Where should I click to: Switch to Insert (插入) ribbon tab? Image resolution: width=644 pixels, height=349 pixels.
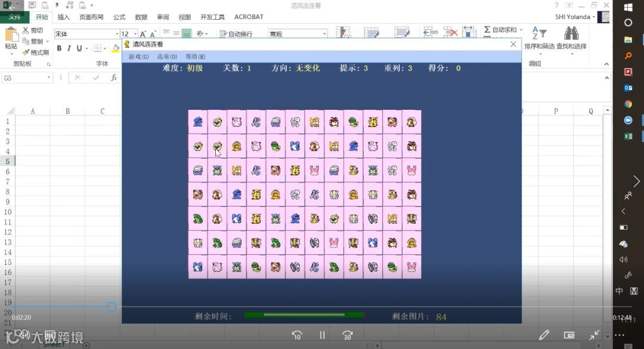[x=63, y=17]
